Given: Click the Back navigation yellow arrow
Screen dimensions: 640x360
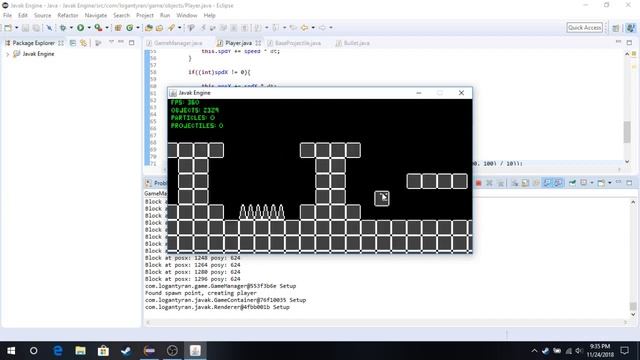Looking at the screenshot, I should 304,28.
